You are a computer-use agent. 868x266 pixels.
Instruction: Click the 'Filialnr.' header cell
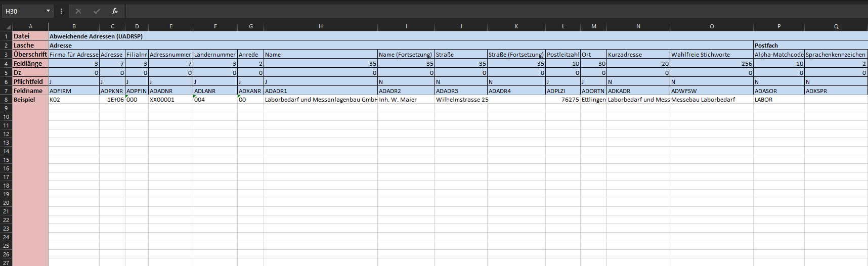[x=137, y=55]
